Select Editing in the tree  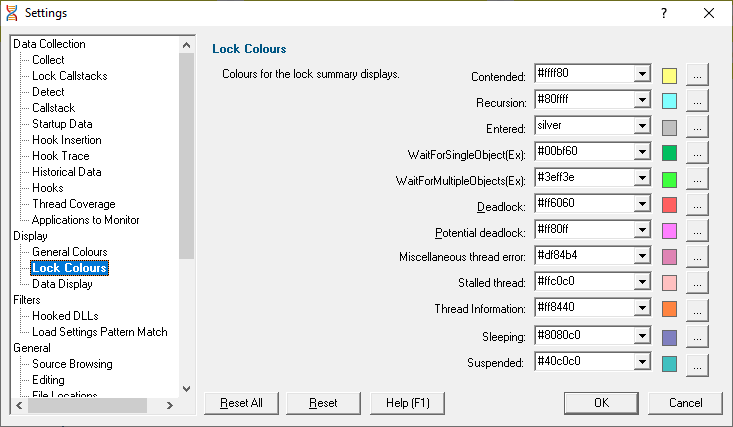pos(48,380)
